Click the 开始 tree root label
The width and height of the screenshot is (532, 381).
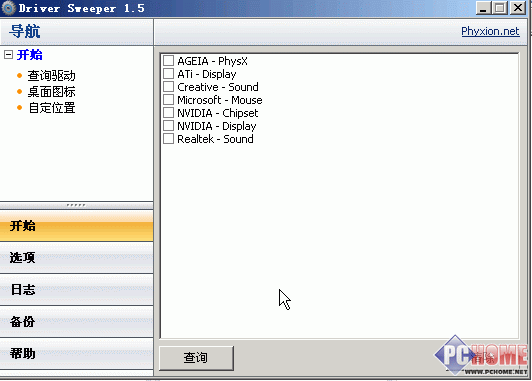coord(30,55)
